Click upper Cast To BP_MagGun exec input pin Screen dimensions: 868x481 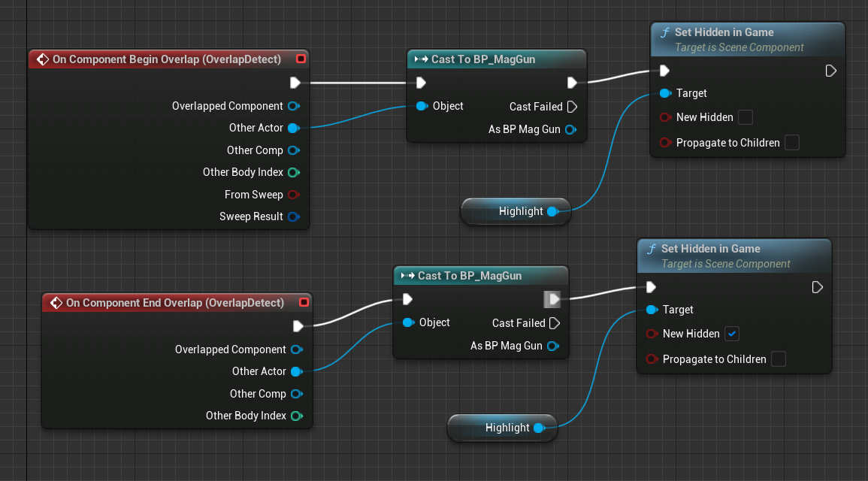(421, 83)
